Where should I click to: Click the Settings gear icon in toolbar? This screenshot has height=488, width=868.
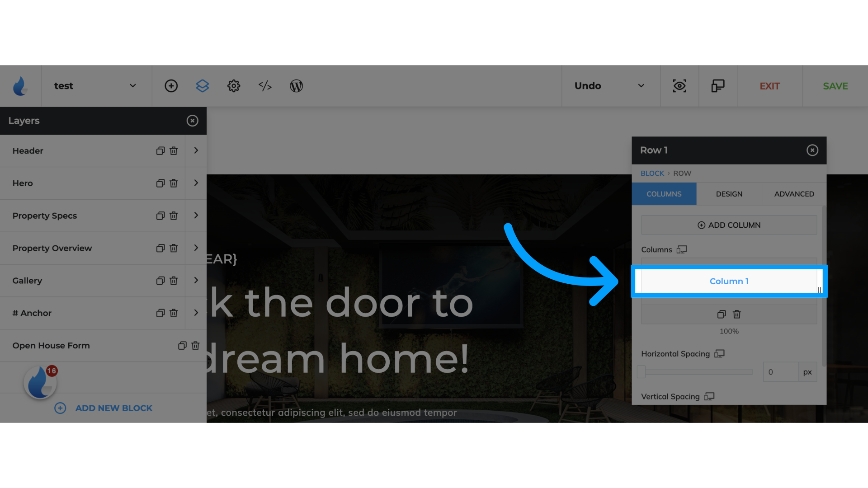click(233, 86)
